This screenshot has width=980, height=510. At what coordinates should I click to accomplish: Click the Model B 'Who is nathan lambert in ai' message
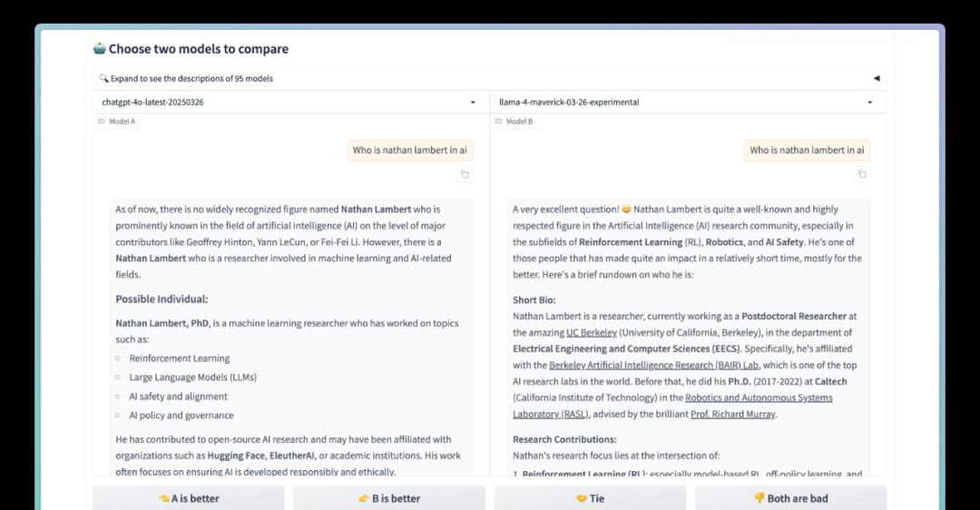point(807,150)
